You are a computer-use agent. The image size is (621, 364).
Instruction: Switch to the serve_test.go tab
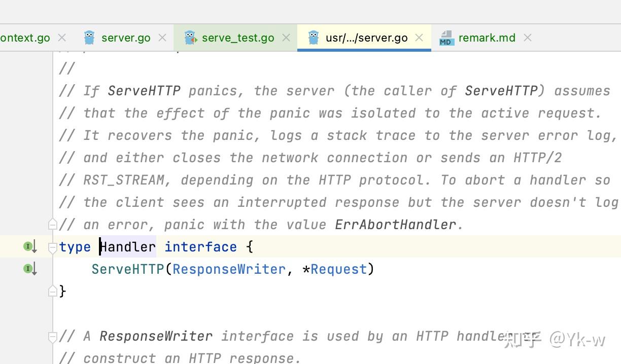237,37
